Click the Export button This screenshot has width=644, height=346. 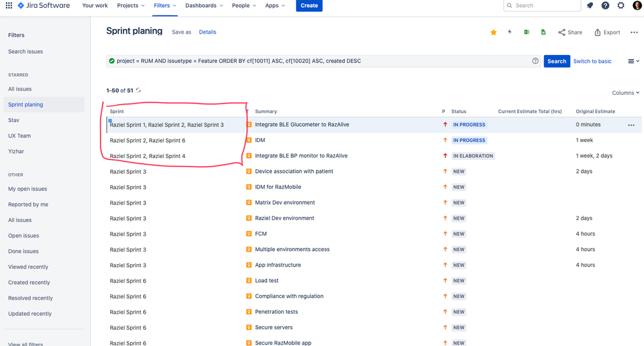607,32
